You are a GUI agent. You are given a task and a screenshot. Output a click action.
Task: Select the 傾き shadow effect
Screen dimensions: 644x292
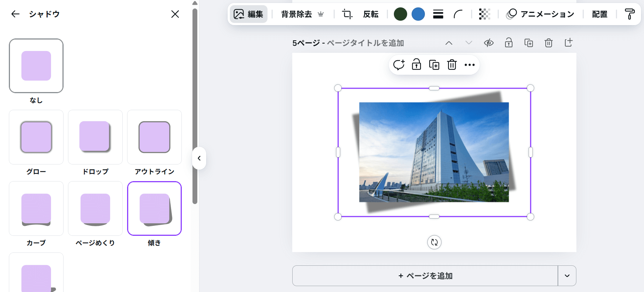[154, 208]
